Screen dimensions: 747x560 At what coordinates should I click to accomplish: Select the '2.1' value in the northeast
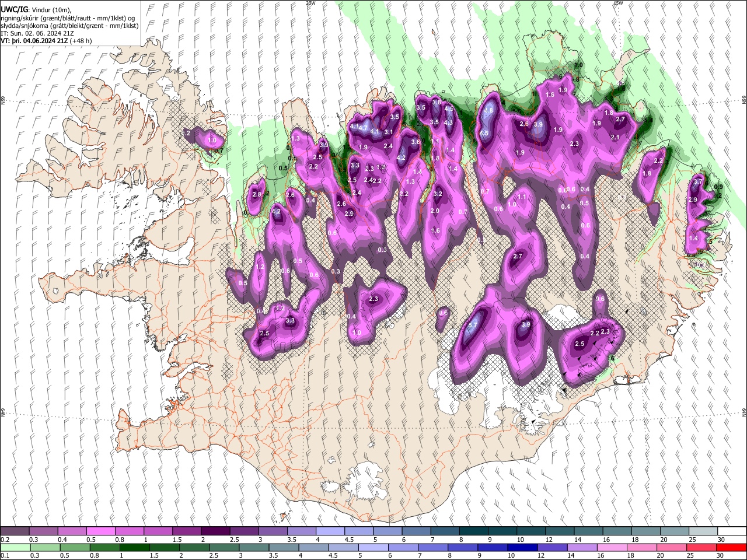coord(615,137)
